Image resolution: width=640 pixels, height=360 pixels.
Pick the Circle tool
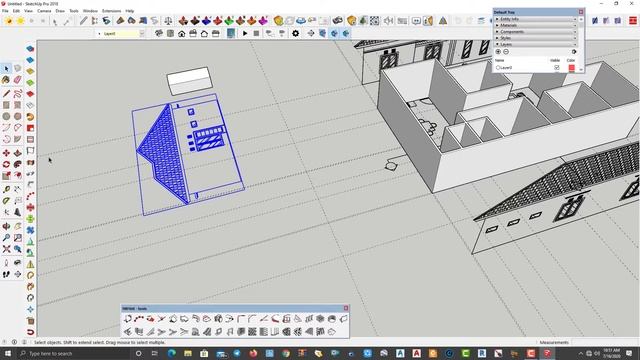click(x=6, y=116)
